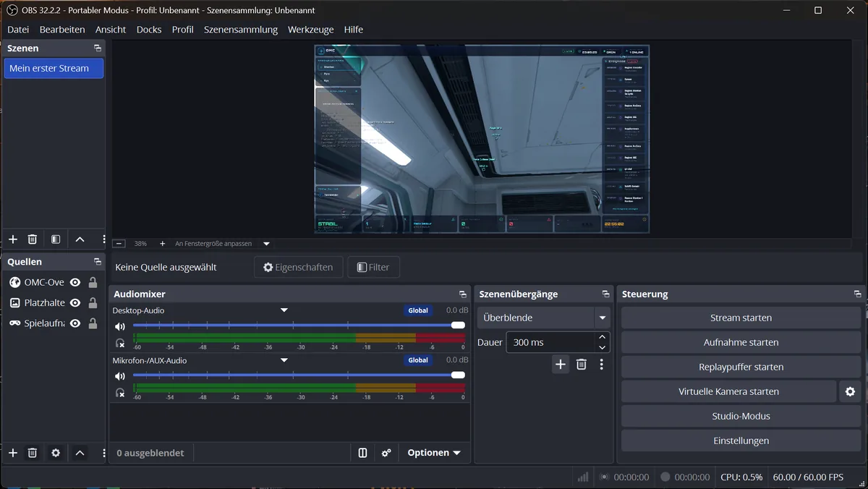Toggle visibility of Platzhalte source
The width and height of the screenshot is (868, 489).
(75, 302)
